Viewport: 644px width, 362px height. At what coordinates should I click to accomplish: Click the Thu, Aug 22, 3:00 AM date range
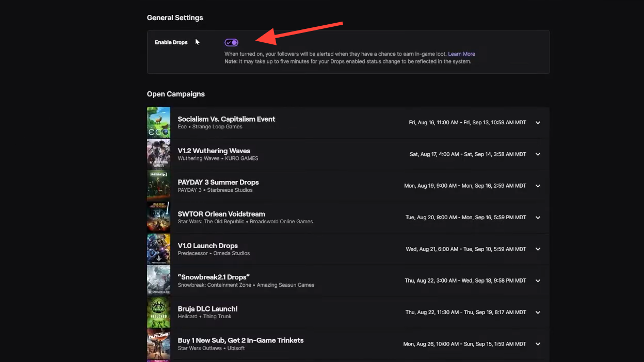[x=466, y=281]
